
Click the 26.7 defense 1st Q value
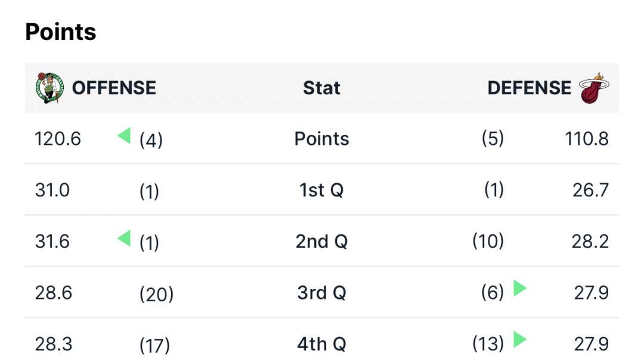pyautogui.click(x=590, y=190)
